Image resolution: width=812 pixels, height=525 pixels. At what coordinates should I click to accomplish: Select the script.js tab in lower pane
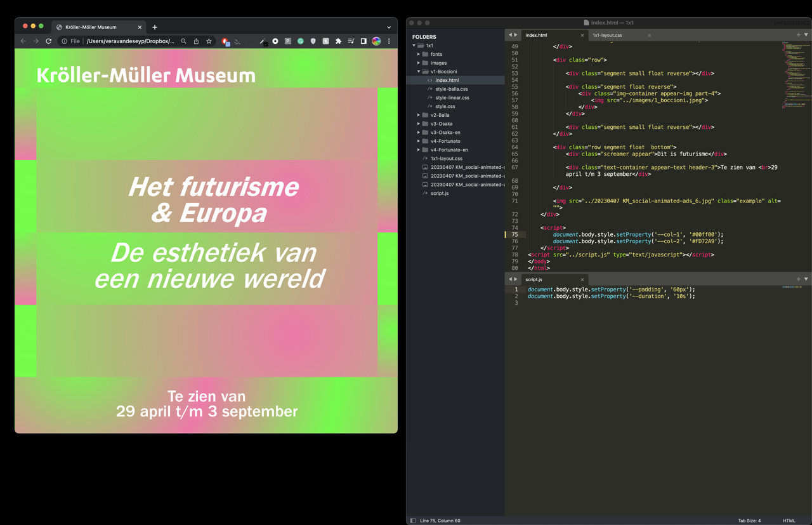[x=534, y=279]
